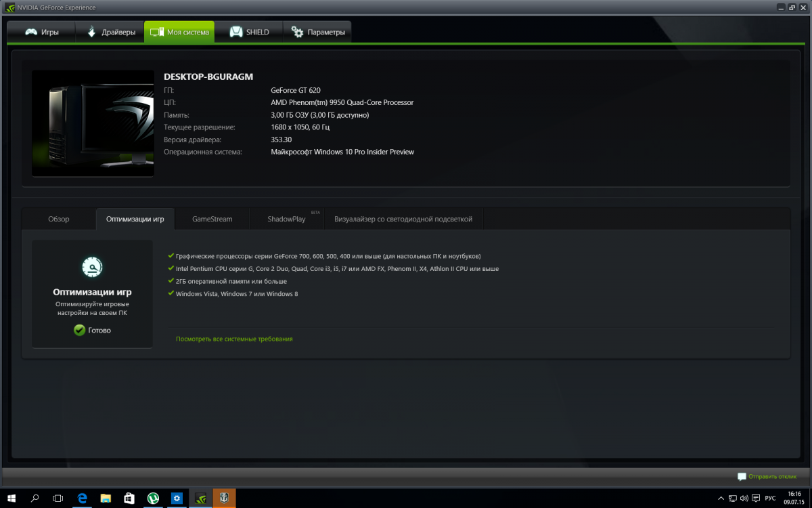
Task: Click the SHIELD device icon
Action: 236,32
